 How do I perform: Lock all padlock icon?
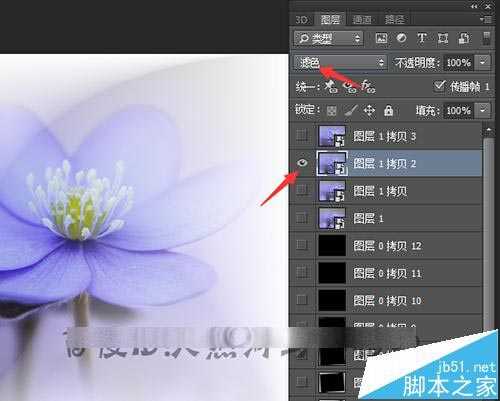point(388,110)
